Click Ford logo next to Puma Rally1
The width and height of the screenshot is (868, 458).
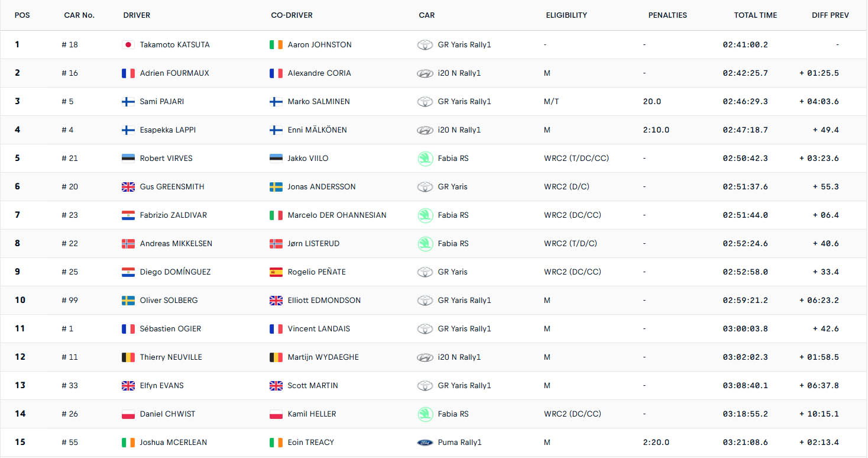pyautogui.click(x=425, y=443)
